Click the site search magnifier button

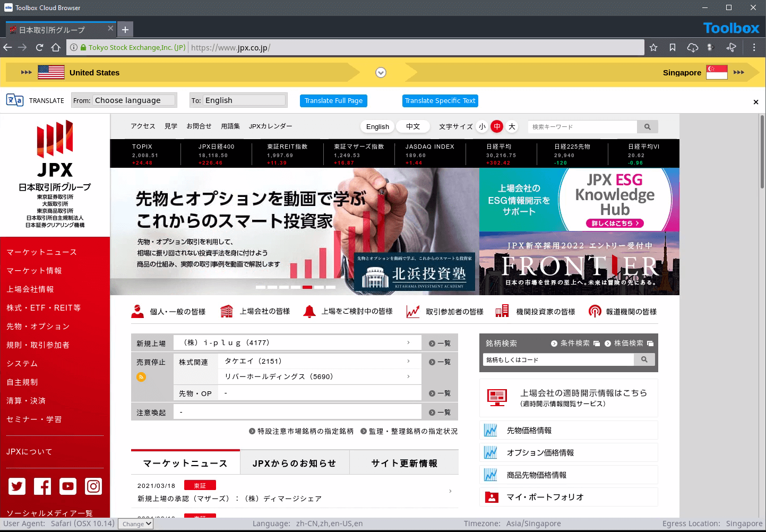(x=647, y=126)
